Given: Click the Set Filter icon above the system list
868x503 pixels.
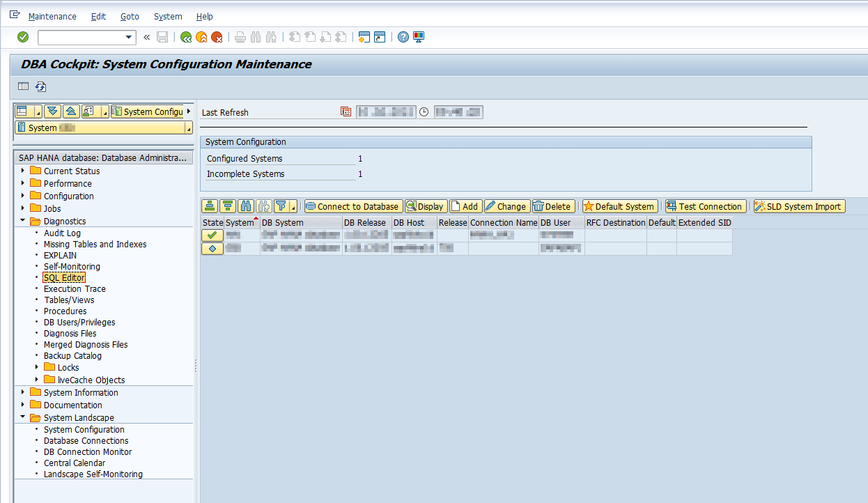Looking at the screenshot, I should coord(279,206).
